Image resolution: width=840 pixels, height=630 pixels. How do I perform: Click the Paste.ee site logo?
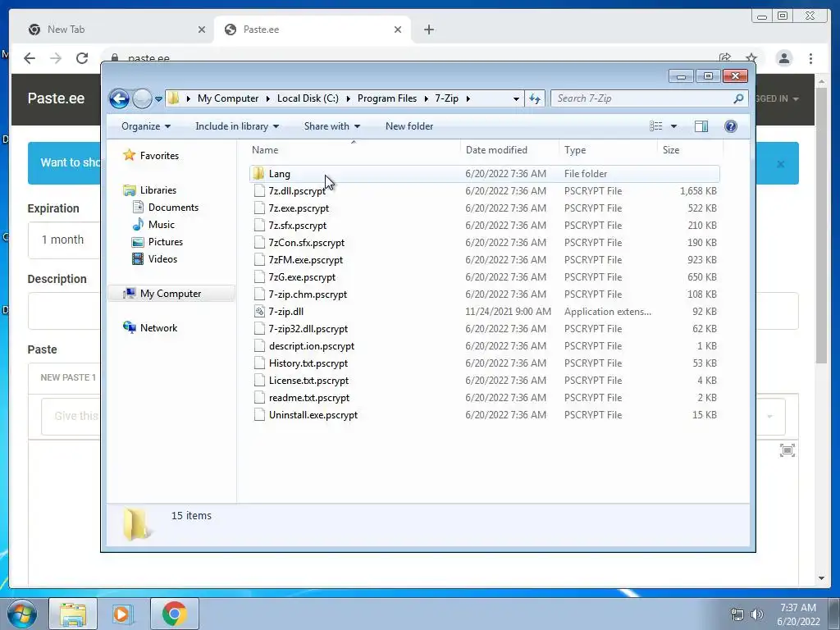point(56,98)
